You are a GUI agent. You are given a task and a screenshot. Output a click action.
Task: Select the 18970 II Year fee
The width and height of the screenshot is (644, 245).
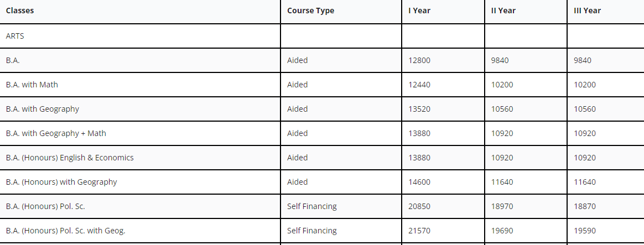click(x=502, y=206)
